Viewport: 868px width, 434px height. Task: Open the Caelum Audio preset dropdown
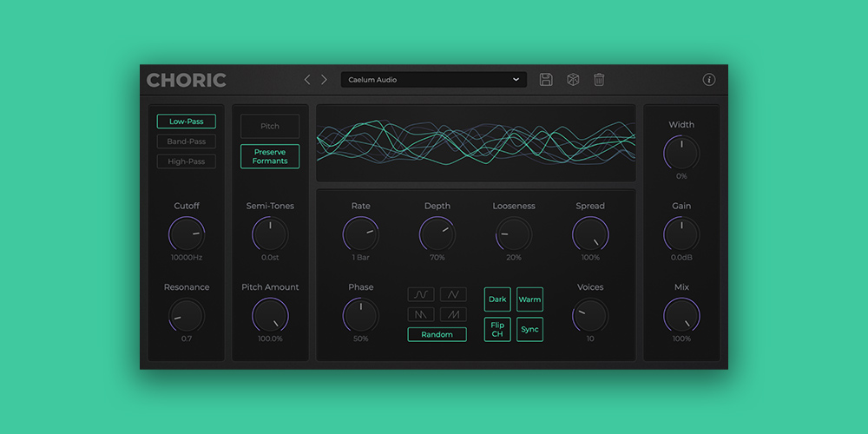[x=433, y=80]
